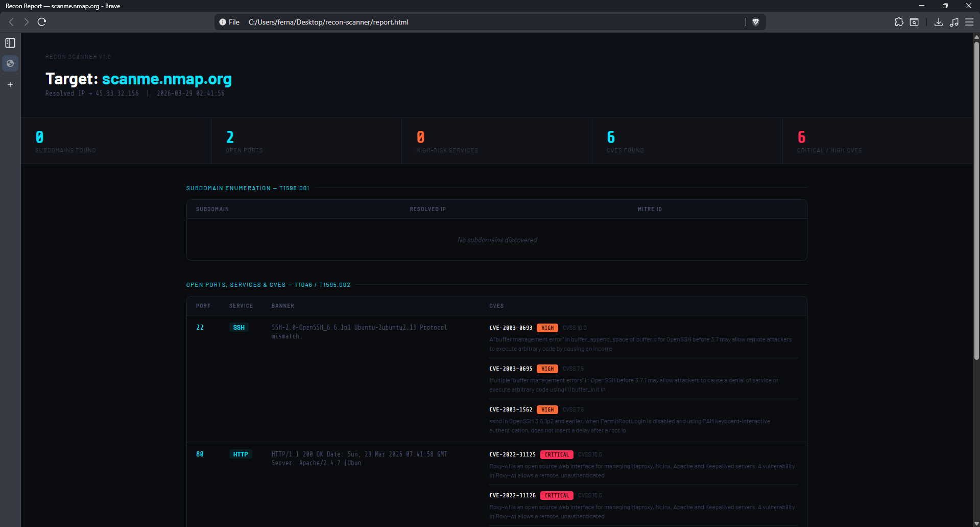This screenshot has height=527, width=980.
Task: Open the Extensions puzzle icon
Action: click(x=899, y=22)
